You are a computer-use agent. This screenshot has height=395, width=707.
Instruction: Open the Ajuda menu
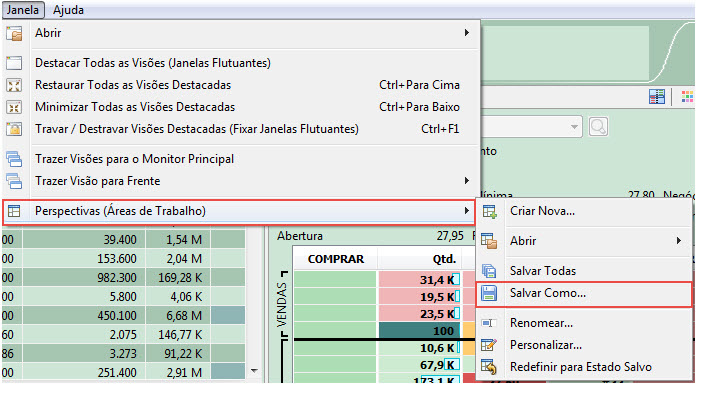68,10
